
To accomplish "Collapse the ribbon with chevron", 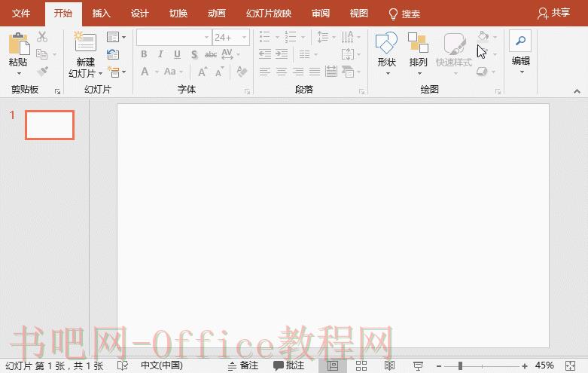I will (x=577, y=91).
